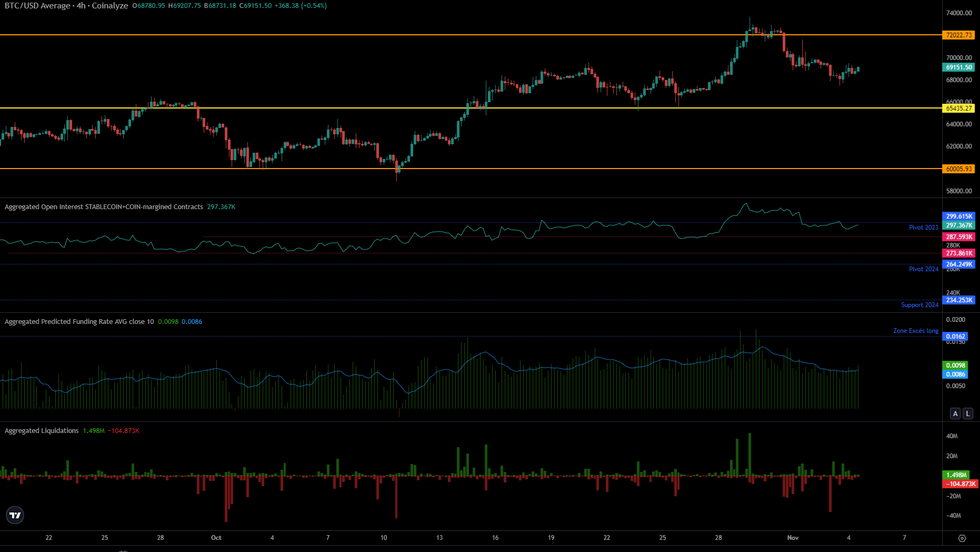Click the 72022.73 orange price label
The image size is (980, 552).
[959, 35]
